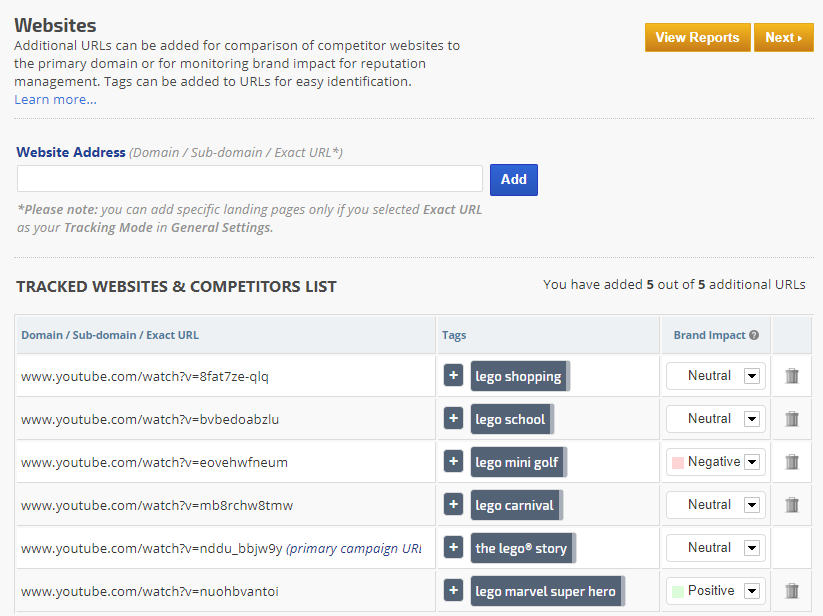Image resolution: width=823 pixels, height=616 pixels.
Task: Click plus icon beside lego mini golf tag
Action: tap(453, 462)
